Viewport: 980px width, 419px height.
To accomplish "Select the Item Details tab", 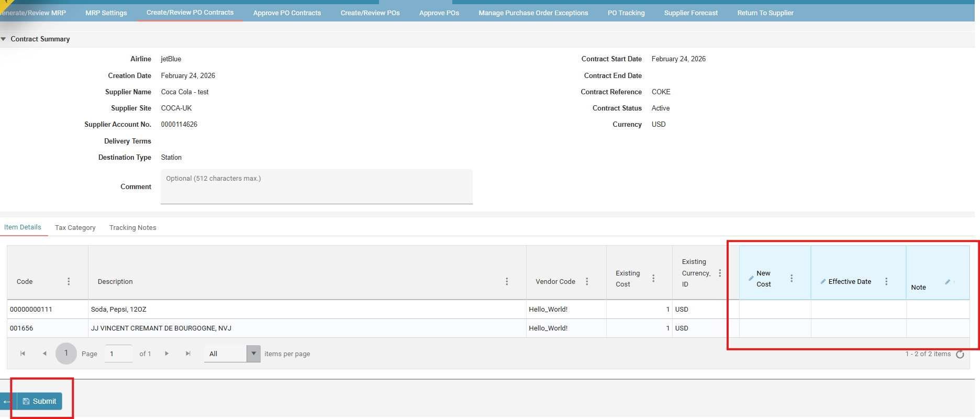I will click(23, 227).
